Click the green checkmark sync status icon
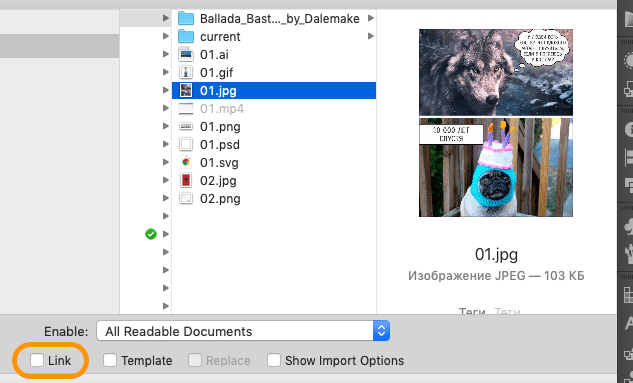 click(151, 234)
